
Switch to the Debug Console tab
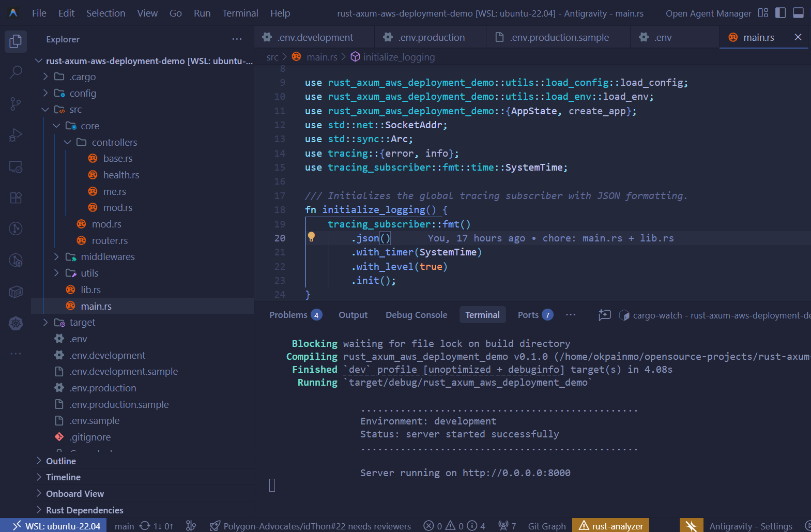point(417,315)
